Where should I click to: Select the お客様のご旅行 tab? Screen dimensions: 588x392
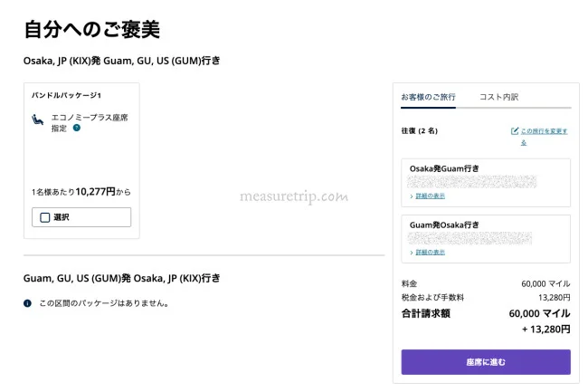pyautogui.click(x=428, y=97)
